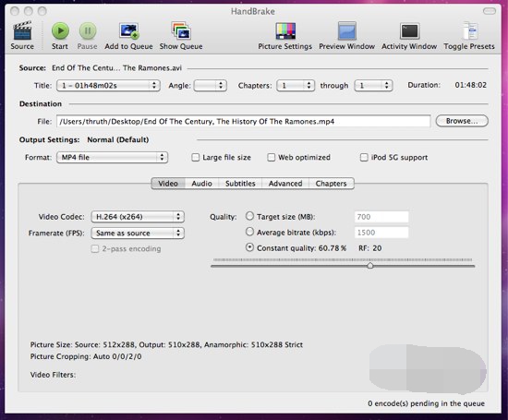The width and height of the screenshot is (508, 420).
Task: Select the Constant quality radio button
Action: pos(249,247)
